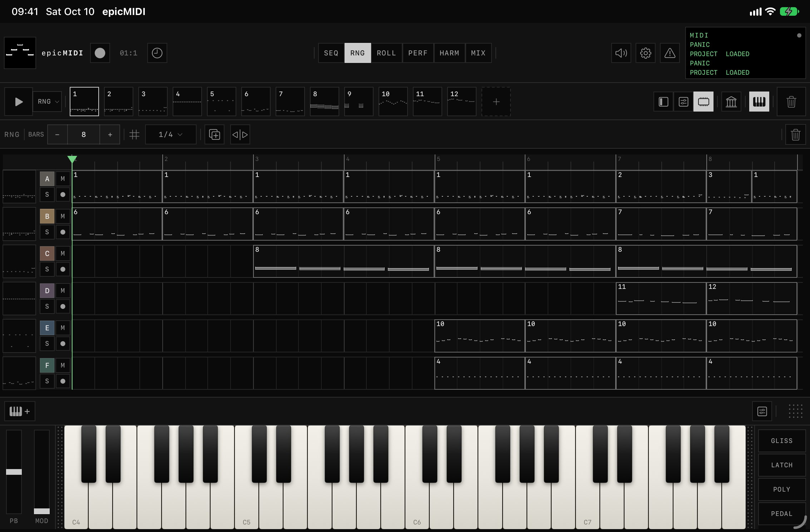Image resolution: width=810 pixels, height=532 pixels.
Task: Click the duplicate clip icon
Action: [214, 134]
